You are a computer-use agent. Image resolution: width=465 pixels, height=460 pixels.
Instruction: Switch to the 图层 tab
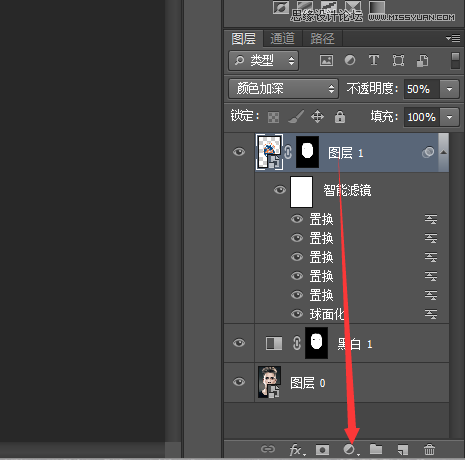[x=244, y=38]
